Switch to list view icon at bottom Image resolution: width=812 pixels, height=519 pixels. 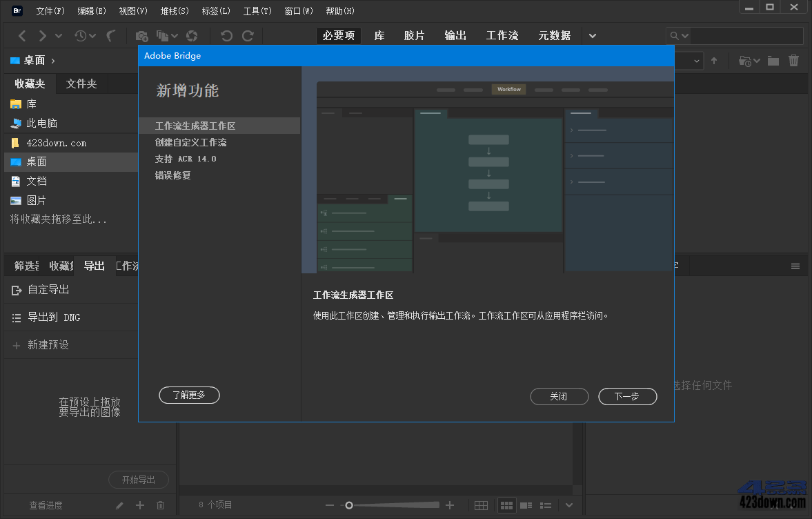click(x=546, y=505)
